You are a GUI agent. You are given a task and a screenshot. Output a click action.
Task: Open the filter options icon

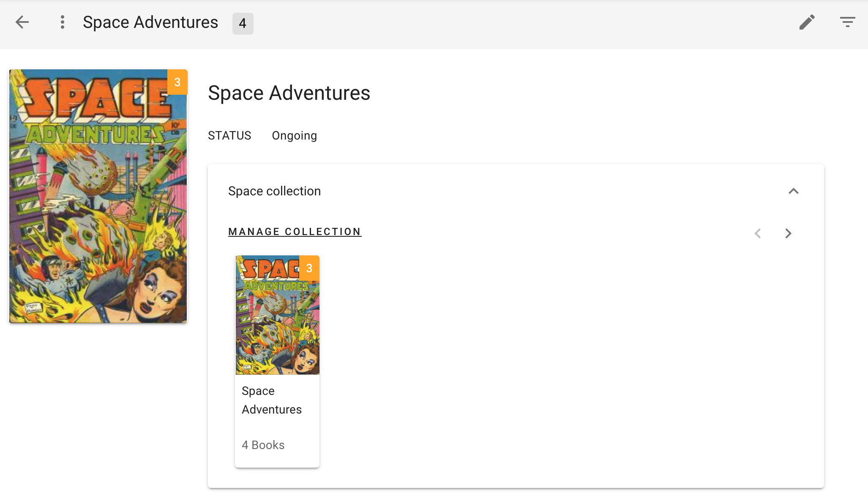[847, 22]
